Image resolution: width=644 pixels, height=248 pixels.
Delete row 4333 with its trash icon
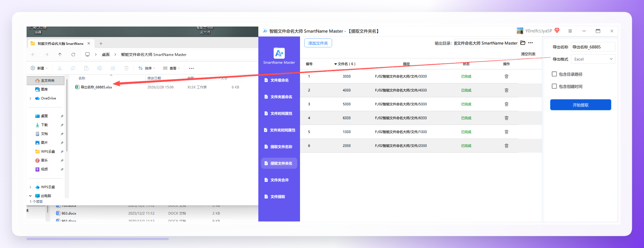(506, 90)
